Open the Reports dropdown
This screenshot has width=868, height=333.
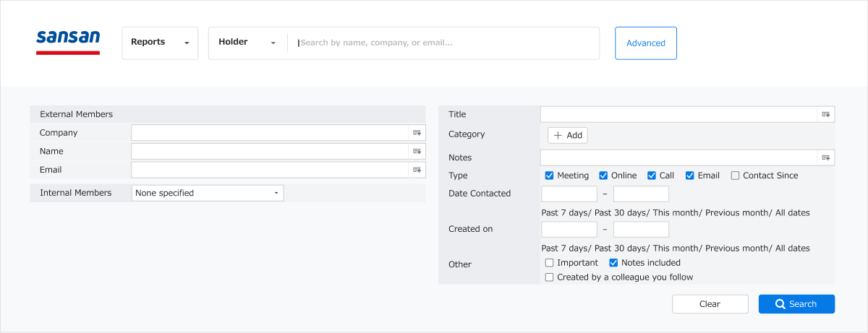tap(160, 43)
